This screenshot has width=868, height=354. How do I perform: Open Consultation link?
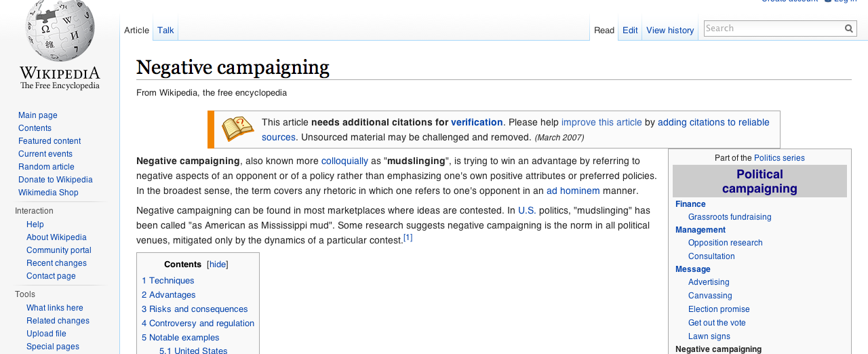tap(711, 256)
